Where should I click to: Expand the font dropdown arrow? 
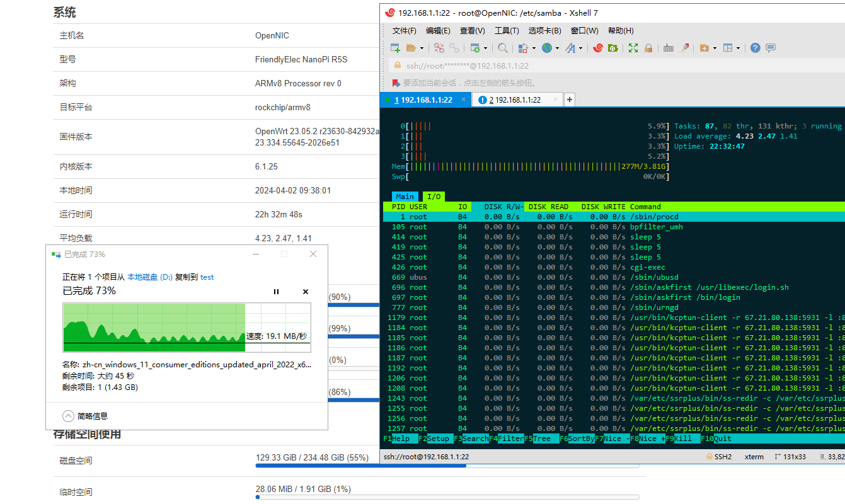[x=581, y=48]
